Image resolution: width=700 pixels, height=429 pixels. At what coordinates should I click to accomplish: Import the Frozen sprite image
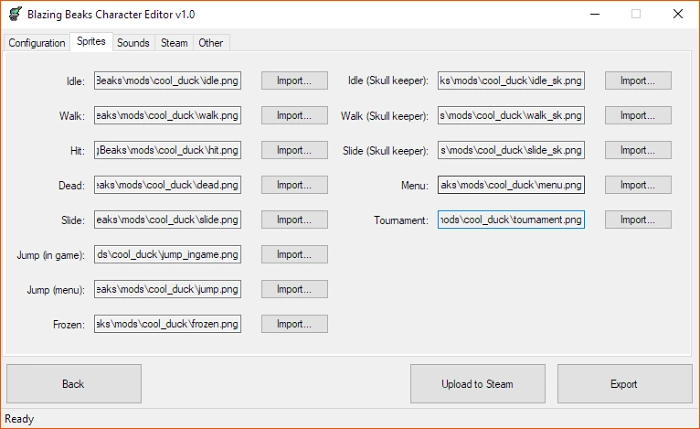point(294,324)
